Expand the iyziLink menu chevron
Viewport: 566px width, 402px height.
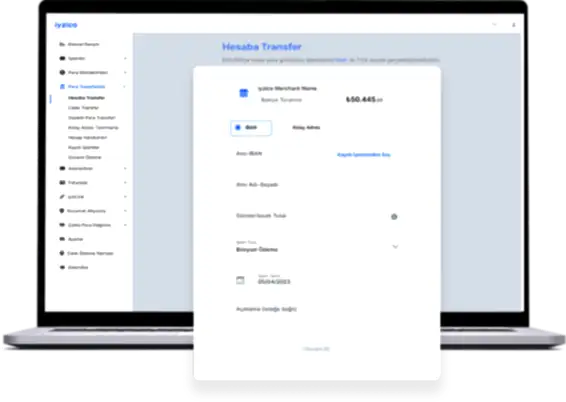125,197
